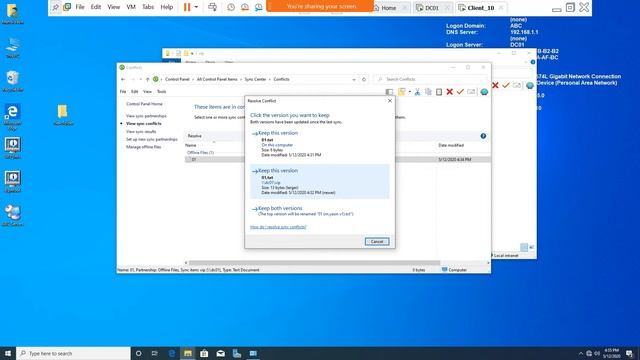Click the VMware library view icon
This screenshot has width=640, height=360.
tap(67, 7)
